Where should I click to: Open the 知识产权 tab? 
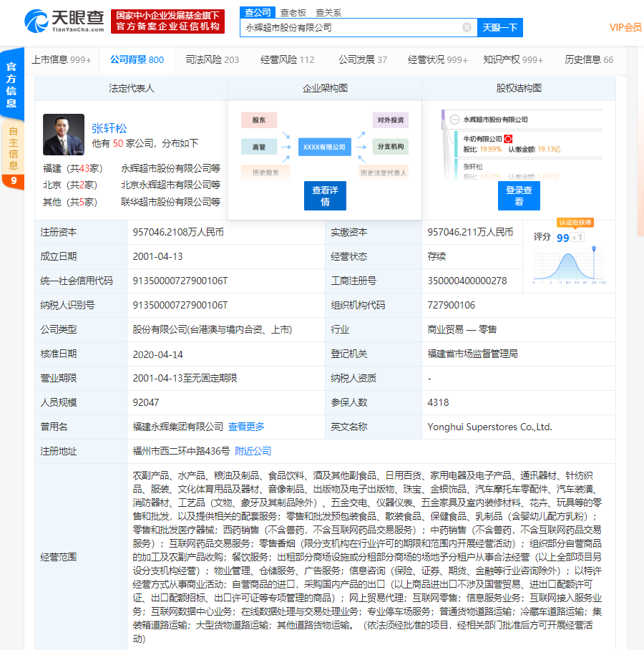(x=513, y=59)
